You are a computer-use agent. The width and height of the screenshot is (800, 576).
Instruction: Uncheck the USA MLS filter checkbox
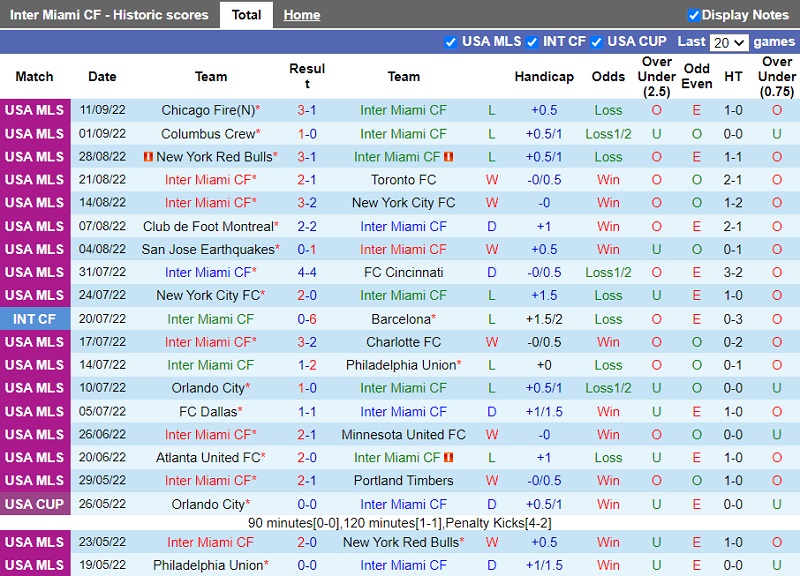pos(450,42)
